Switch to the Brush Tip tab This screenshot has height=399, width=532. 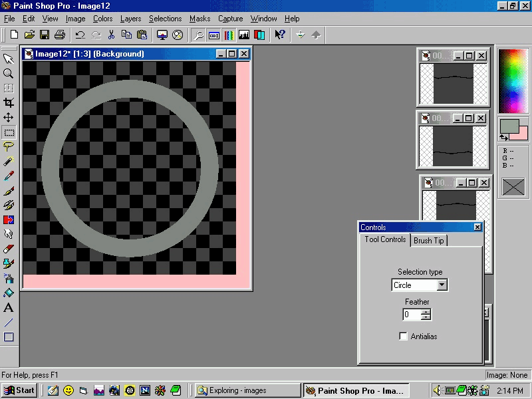428,241
